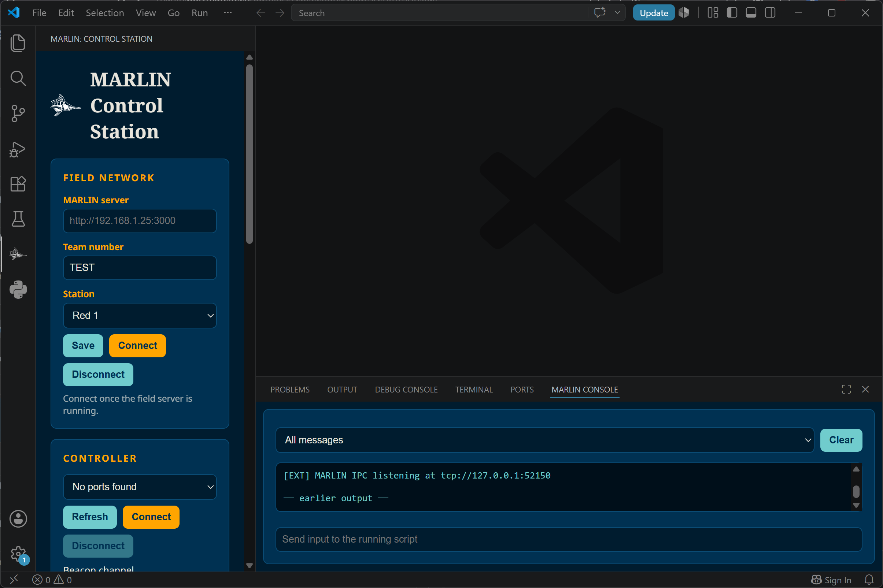
Task: Clear the MARLIN console messages
Action: point(841,440)
